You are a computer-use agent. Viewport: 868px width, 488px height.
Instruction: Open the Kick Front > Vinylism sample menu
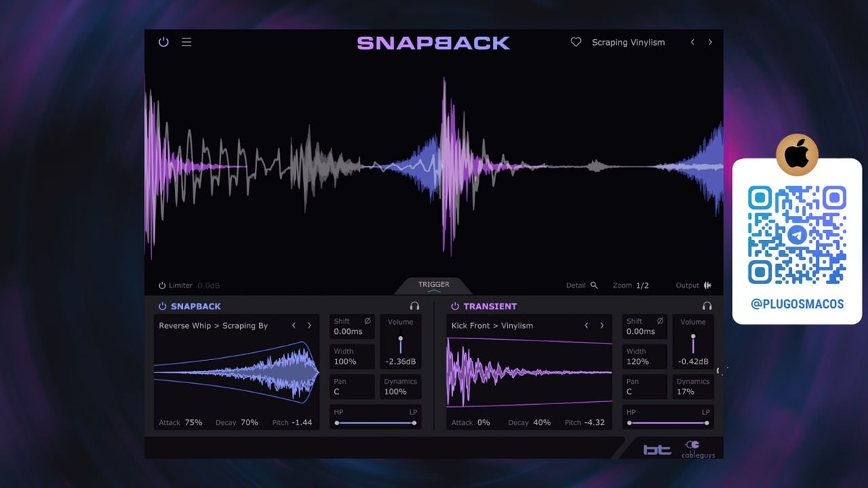coord(492,326)
